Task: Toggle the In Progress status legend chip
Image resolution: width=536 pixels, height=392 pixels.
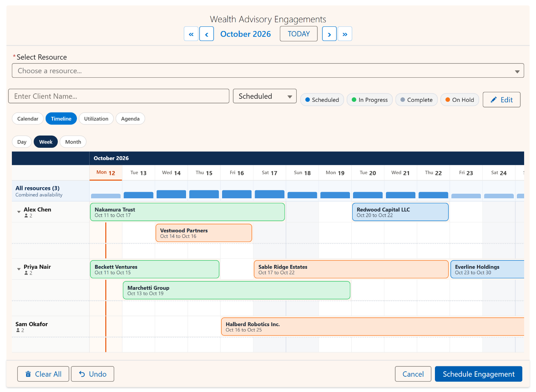Action: tap(370, 100)
